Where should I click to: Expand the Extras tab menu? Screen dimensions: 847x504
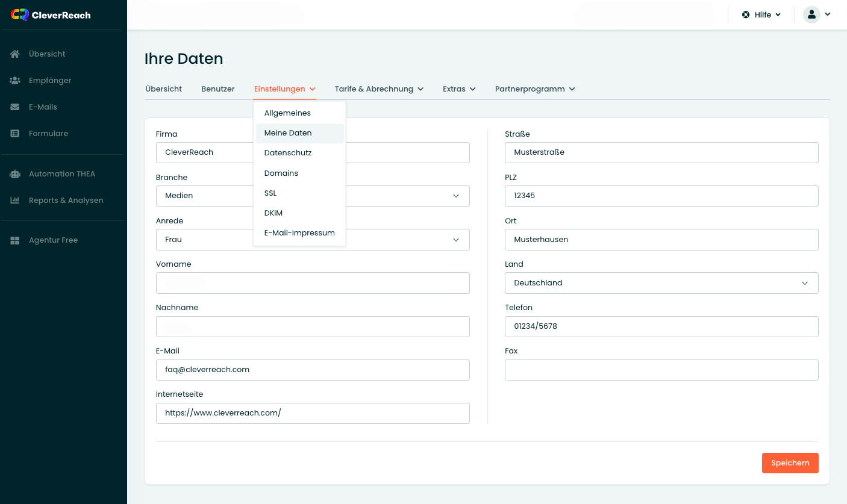point(459,89)
